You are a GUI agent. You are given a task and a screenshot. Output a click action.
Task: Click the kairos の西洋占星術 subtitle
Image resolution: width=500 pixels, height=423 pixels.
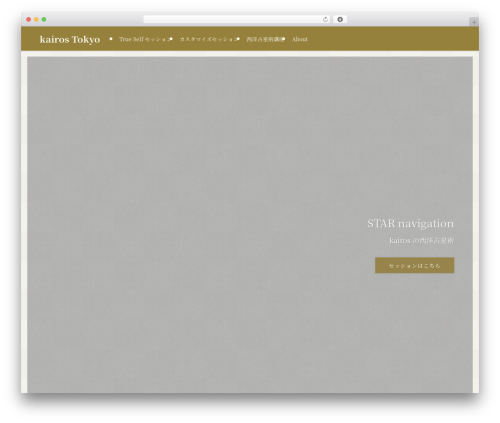[x=422, y=241]
